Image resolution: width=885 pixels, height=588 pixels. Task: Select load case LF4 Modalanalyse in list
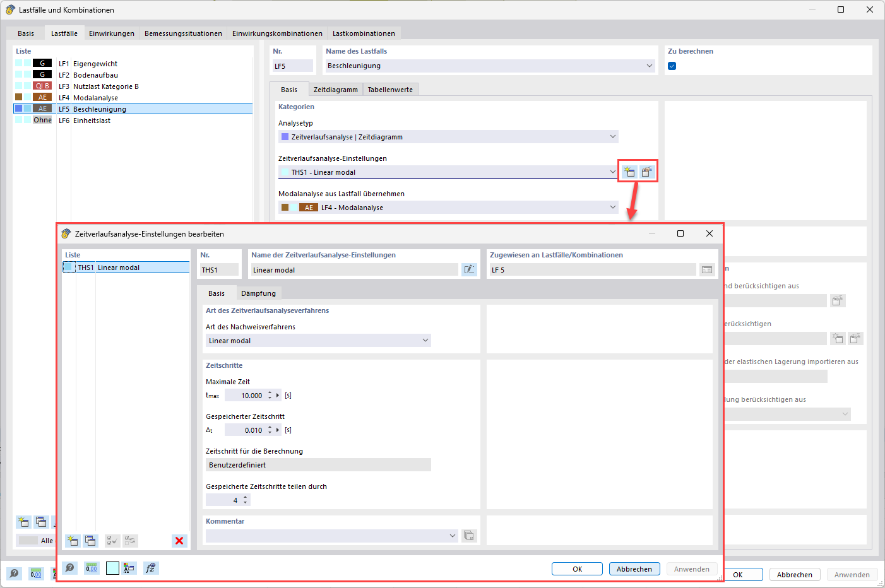click(133, 98)
